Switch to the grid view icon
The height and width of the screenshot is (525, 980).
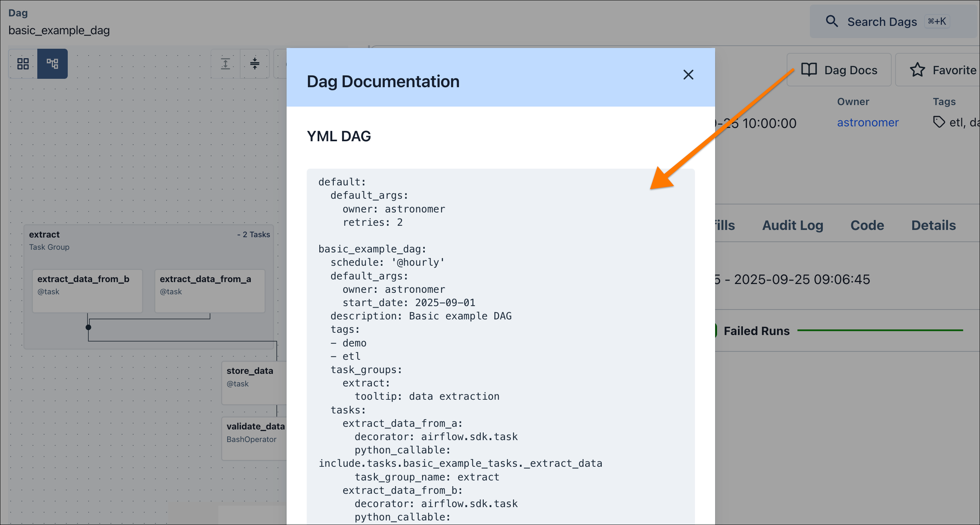pos(22,64)
